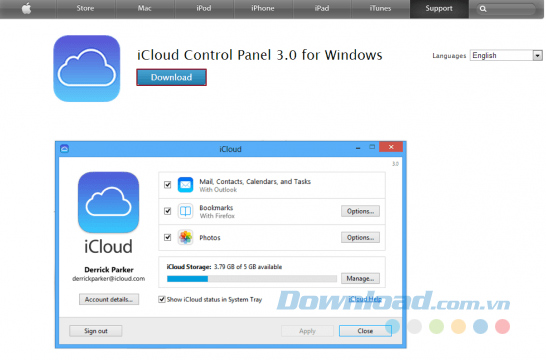Click the search magnifier icon
The width and height of the screenshot is (546, 360).
pyautogui.click(x=483, y=9)
